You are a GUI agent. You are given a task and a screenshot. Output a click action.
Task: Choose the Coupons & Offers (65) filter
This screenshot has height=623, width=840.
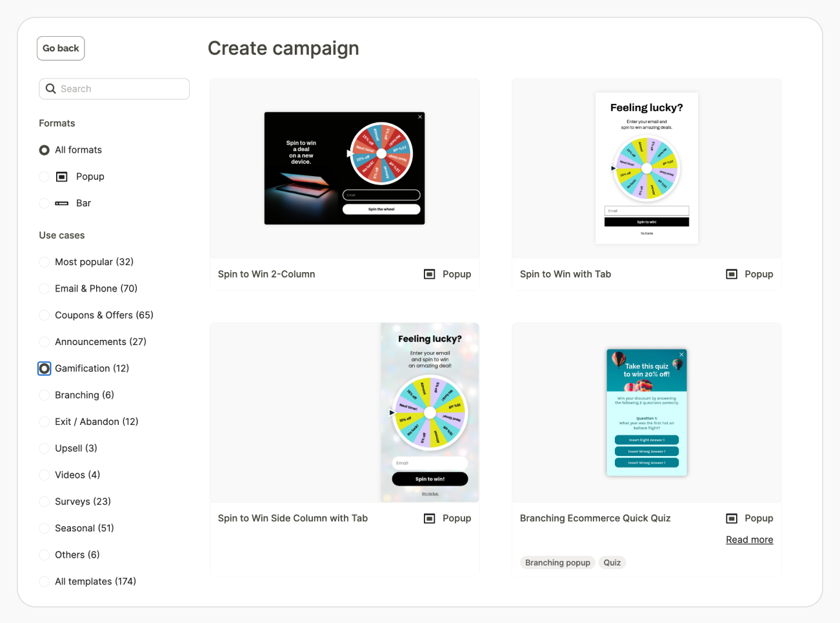(45, 315)
